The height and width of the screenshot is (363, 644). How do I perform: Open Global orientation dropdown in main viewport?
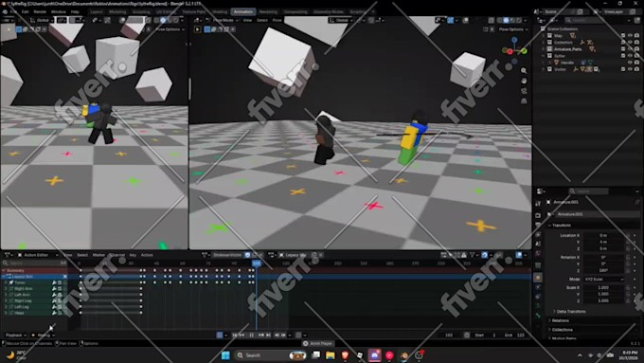[x=341, y=20]
